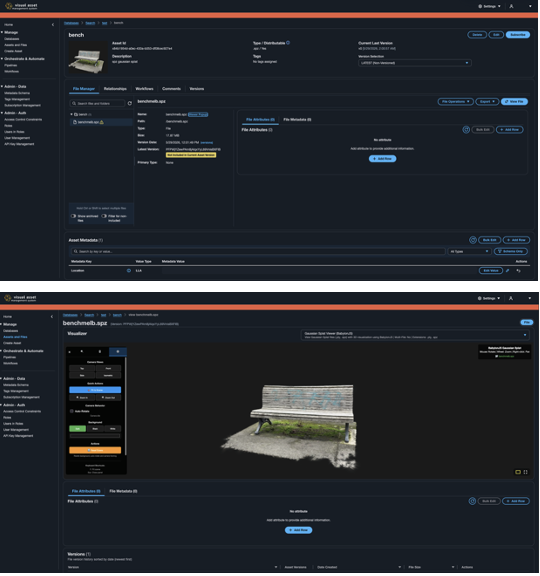Click the revert icon in the Location row
The height and width of the screenshot is (576, 540).
pos(519,271)
